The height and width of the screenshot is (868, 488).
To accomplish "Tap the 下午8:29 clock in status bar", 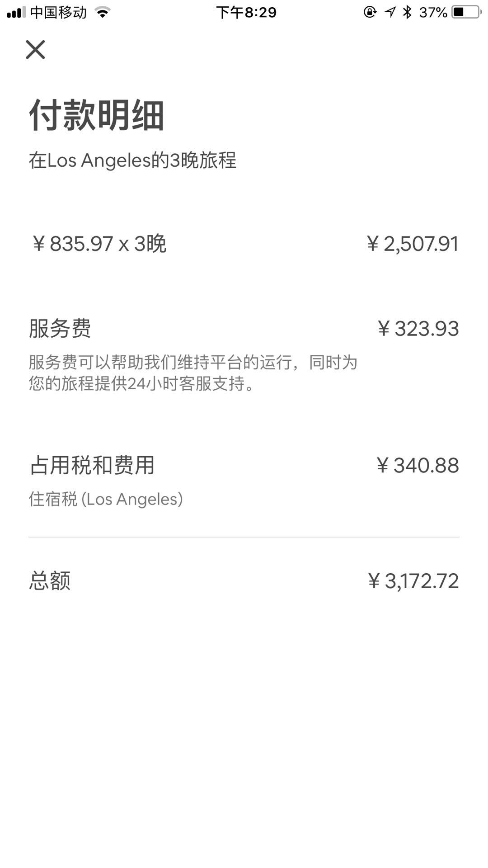I will [246, 12].
